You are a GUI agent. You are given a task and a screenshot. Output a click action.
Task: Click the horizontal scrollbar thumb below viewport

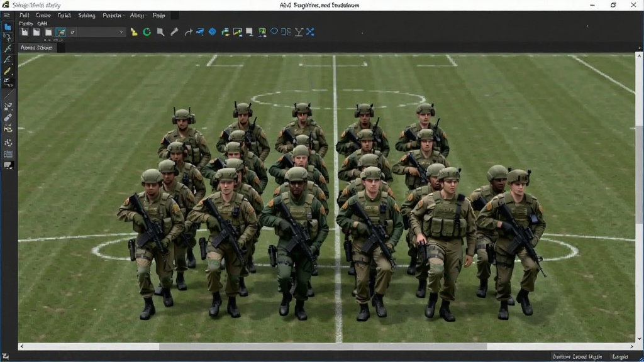pyautogui.click(x=323, y=346)
